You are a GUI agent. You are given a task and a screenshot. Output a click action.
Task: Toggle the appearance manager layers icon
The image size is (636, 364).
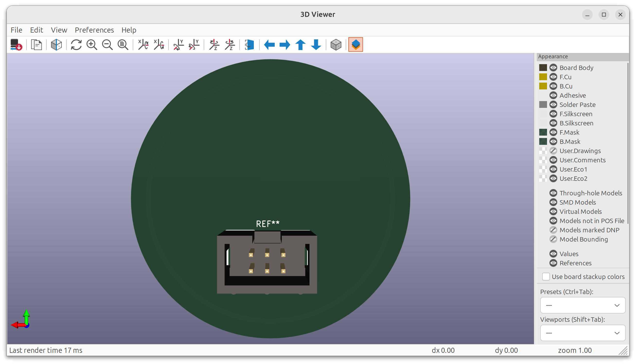point(356,45)
